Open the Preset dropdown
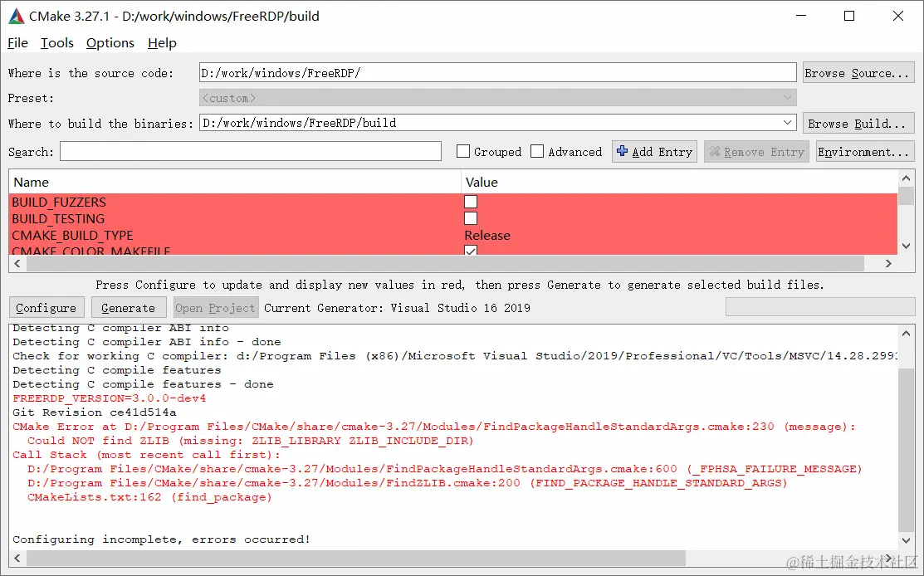Screen dimensions: 924x576 pyautogui.click(x=787, y=98)
